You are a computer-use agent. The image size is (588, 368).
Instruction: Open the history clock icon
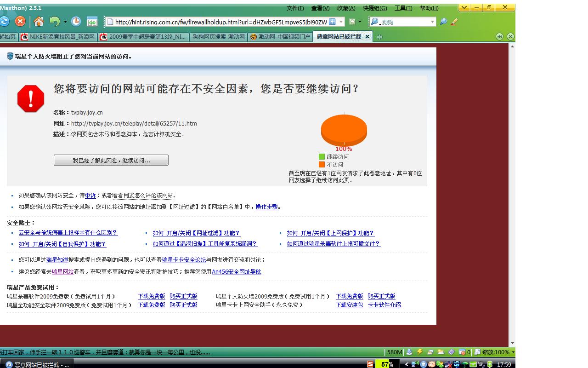[x=76, y=21]
